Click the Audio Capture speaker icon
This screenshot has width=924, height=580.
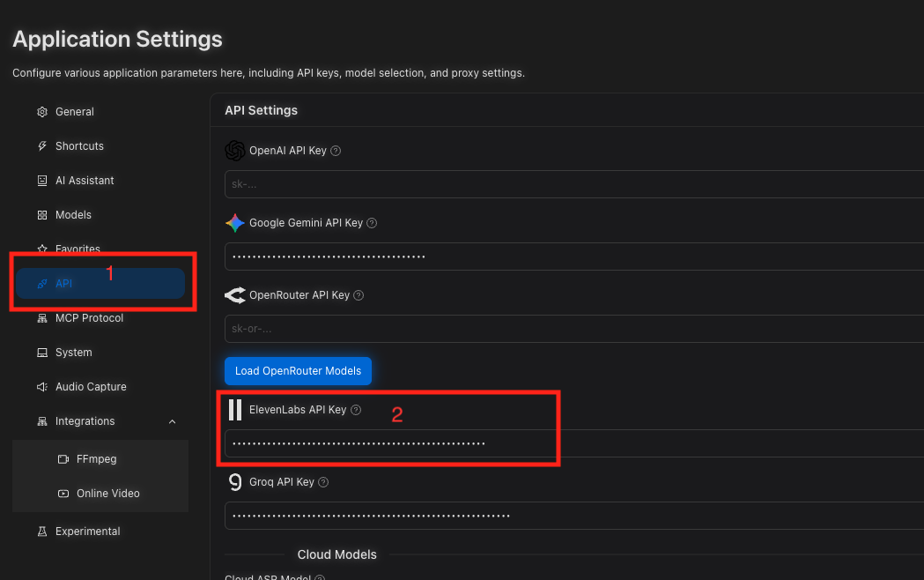[42, 387]
